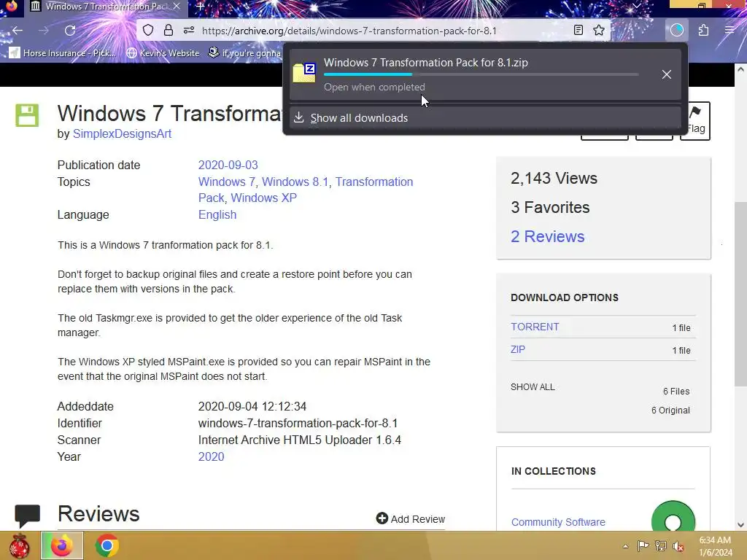This screenshot has height=560, width=747.
Task: Close the Windows 7 Transformation Pack tab
Action: click(177, 6)
